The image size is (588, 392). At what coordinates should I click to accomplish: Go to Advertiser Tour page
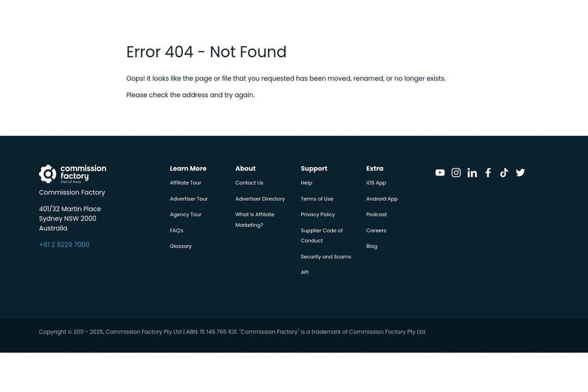coord(189,199)
